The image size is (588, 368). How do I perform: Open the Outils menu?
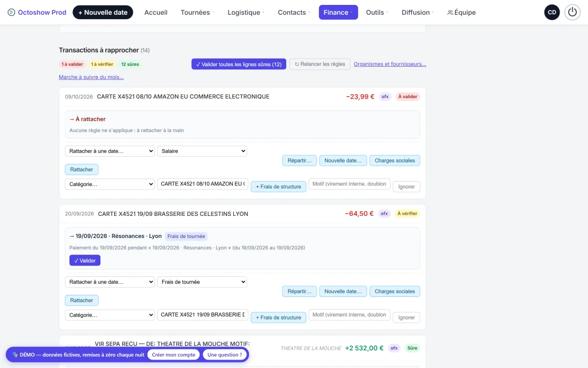pos(377,12)
